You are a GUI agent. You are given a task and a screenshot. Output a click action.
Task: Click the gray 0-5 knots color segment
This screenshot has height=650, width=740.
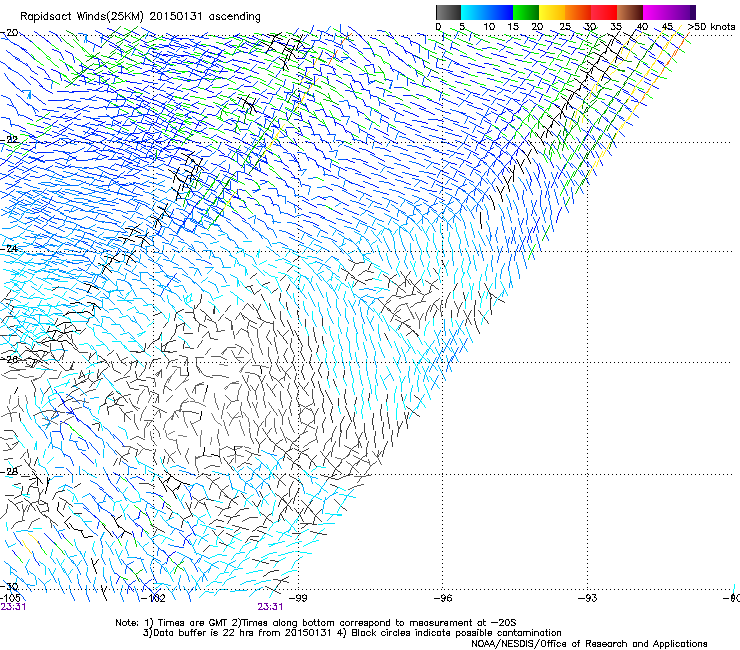[x=448, y=12]
